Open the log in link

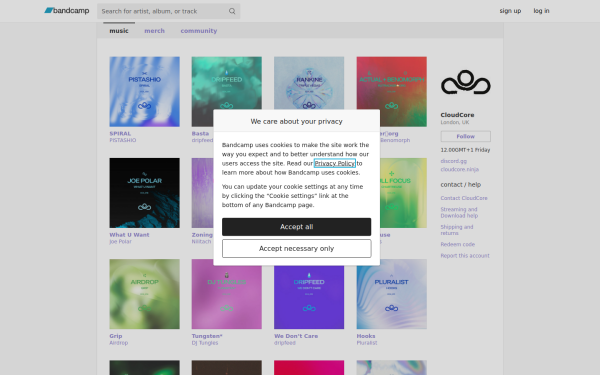click(x=541, y=11)
